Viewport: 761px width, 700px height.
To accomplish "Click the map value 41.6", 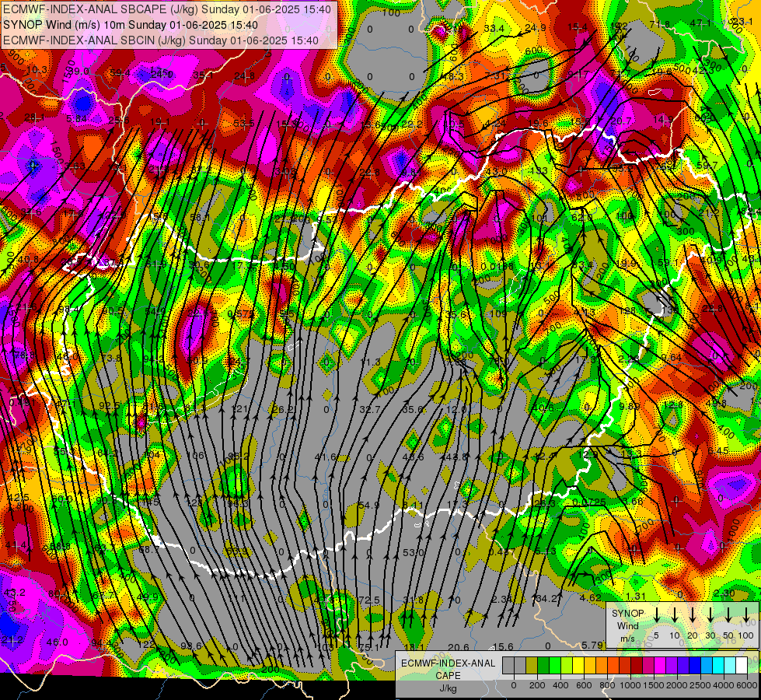I will tap(325, 457).
